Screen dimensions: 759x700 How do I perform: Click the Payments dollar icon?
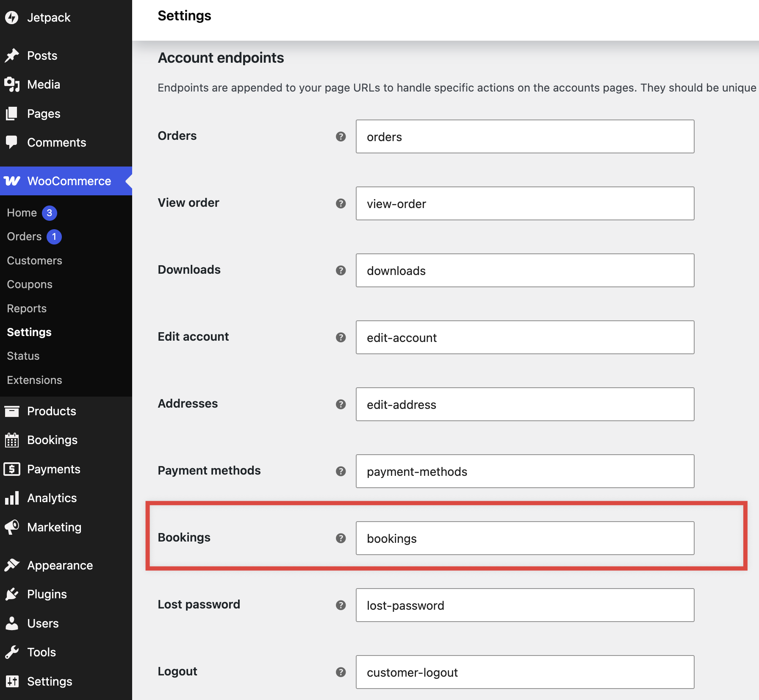tap(12, 469)
